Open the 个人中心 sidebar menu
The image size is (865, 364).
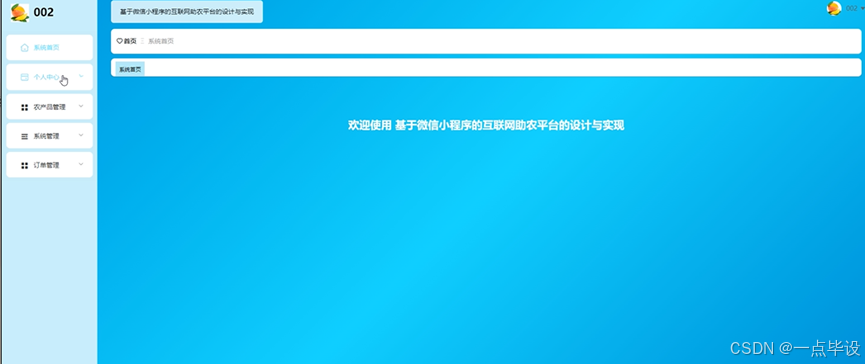(x=49, y=77)
